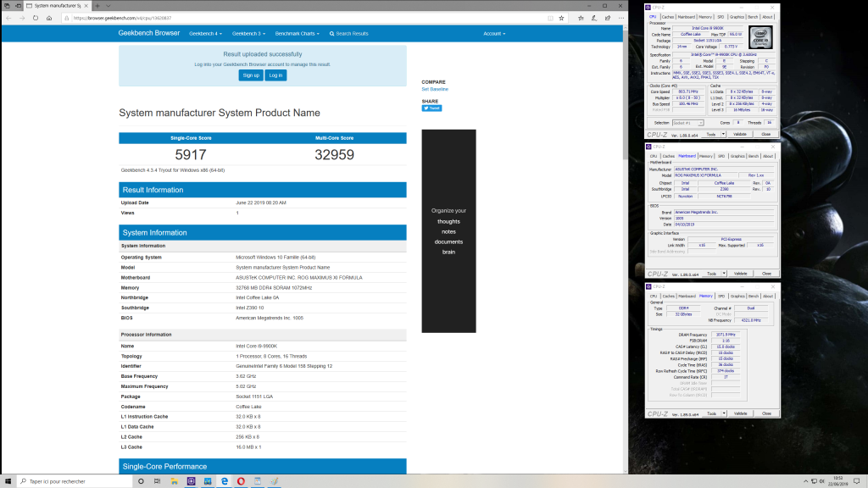The image size is (868, 488).
Task: Expand the Benchmark Charts dropdown
Action: click(x=298, y=34)
